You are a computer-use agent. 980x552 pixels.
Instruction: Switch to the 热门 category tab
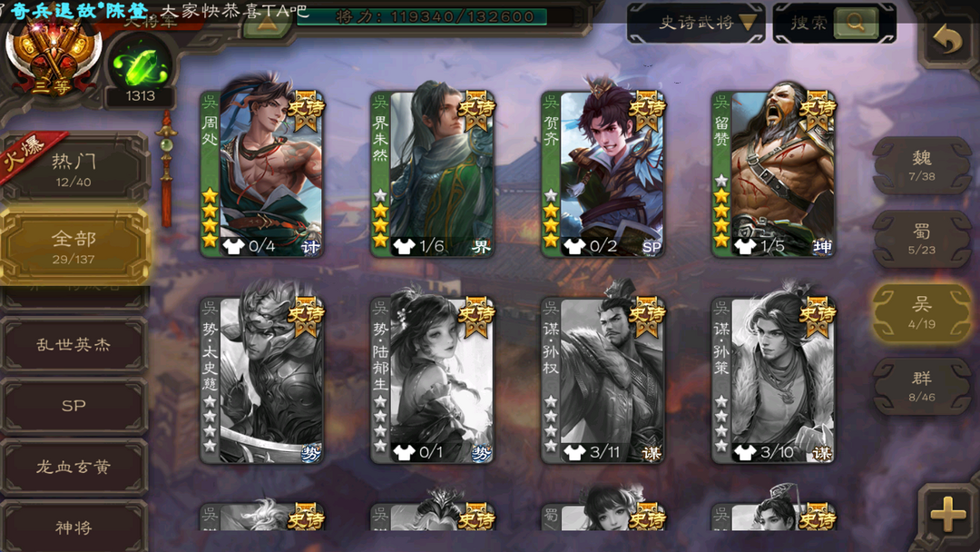point(73,170)
